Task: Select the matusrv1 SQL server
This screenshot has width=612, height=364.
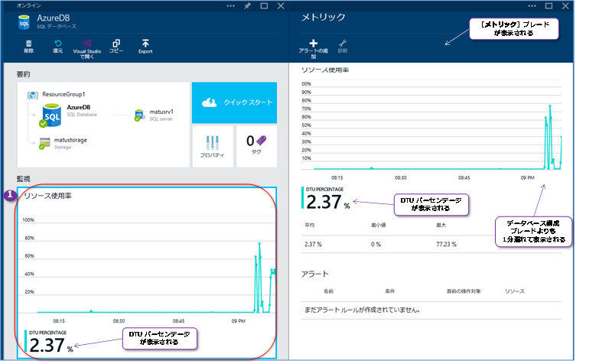Action: click(155, 115)
